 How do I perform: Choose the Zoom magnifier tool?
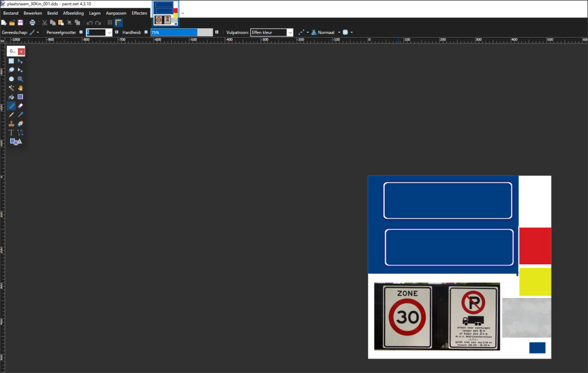(x=21, y=79)
